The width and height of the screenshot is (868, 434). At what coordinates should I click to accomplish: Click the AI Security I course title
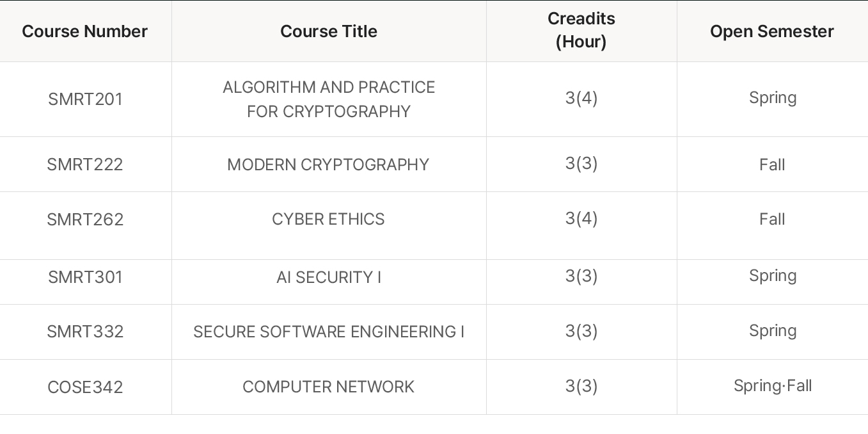pyautogui.click(x=329, y=277)
